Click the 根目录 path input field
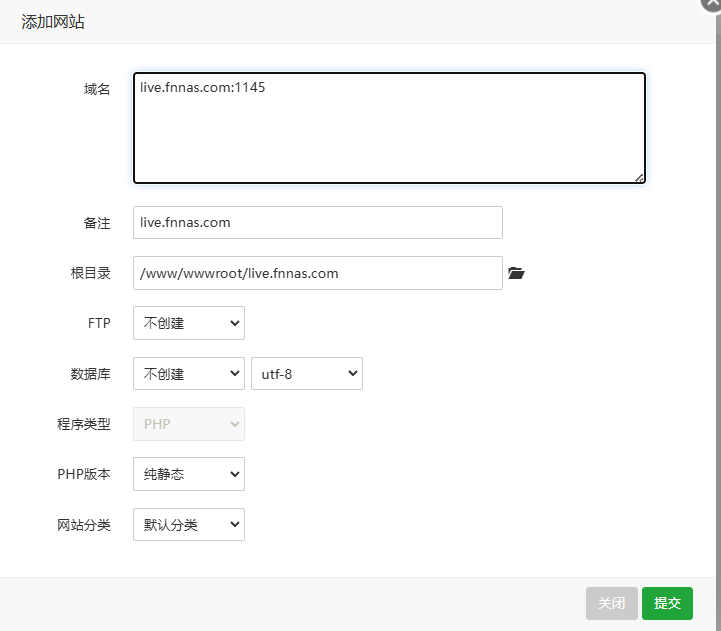 318,273
